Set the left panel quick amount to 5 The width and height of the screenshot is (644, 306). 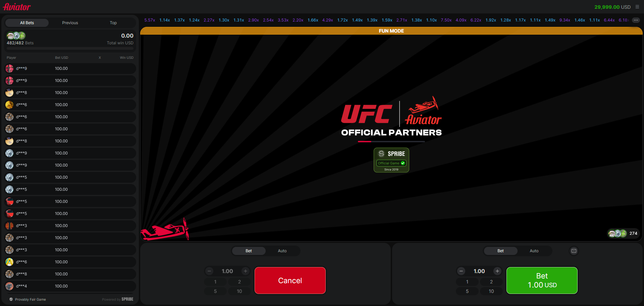point(215,291)
